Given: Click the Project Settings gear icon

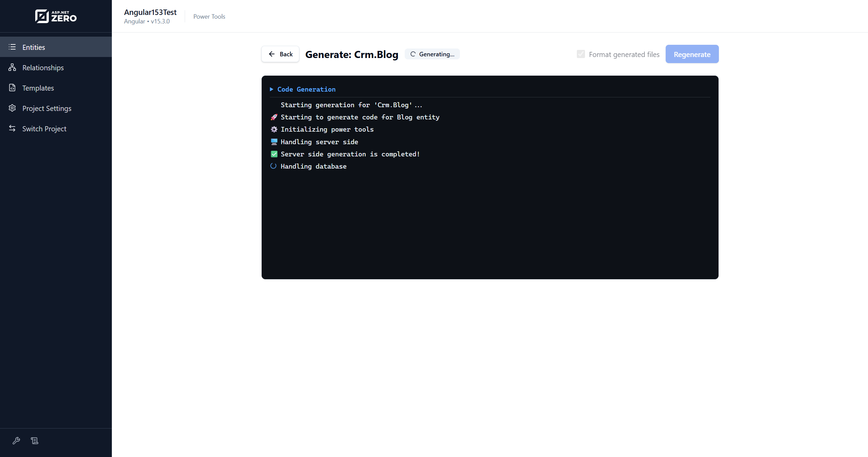Looking at the screenshot, I should point(12,108).
